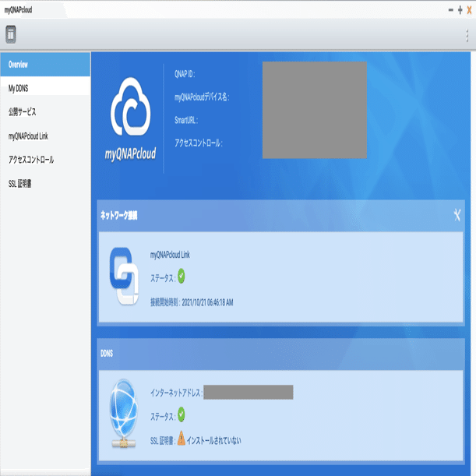Click the アクセスコントロール label in header
The image size is (476, 476).
click(x=199, y=143)
